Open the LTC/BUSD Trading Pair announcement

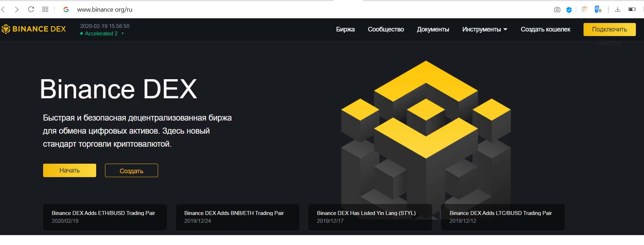pyautogui.click(x=503, y=217)
